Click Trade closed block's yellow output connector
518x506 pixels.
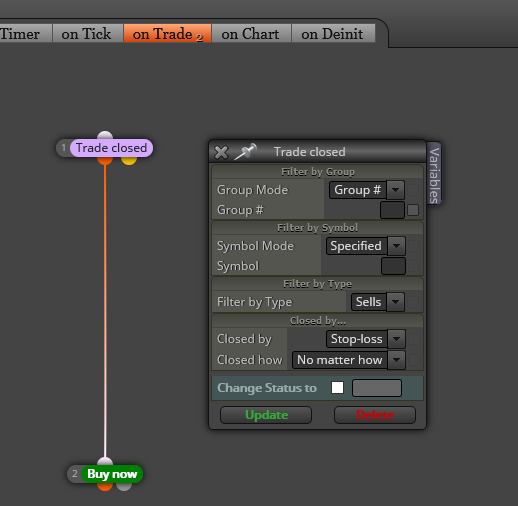click(x=129, y=161)
